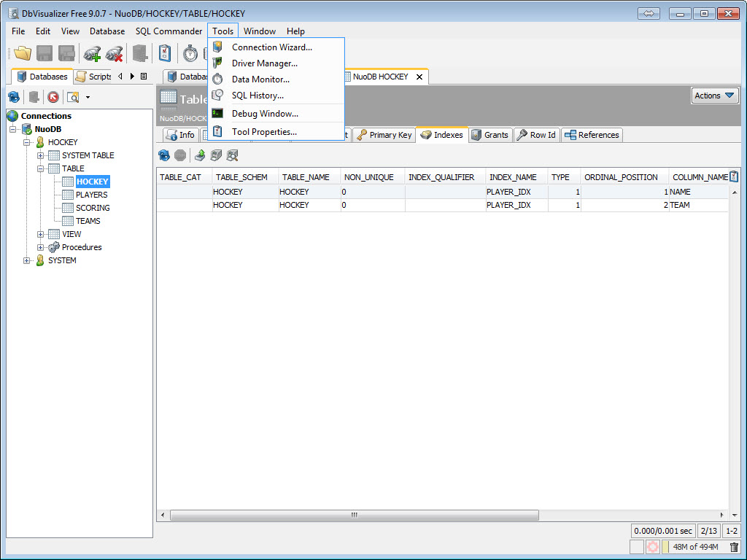This screenshot has width=747, height=560.
Task: Sort by the INDEX_NAME column header
Action: tap(516, 177)
